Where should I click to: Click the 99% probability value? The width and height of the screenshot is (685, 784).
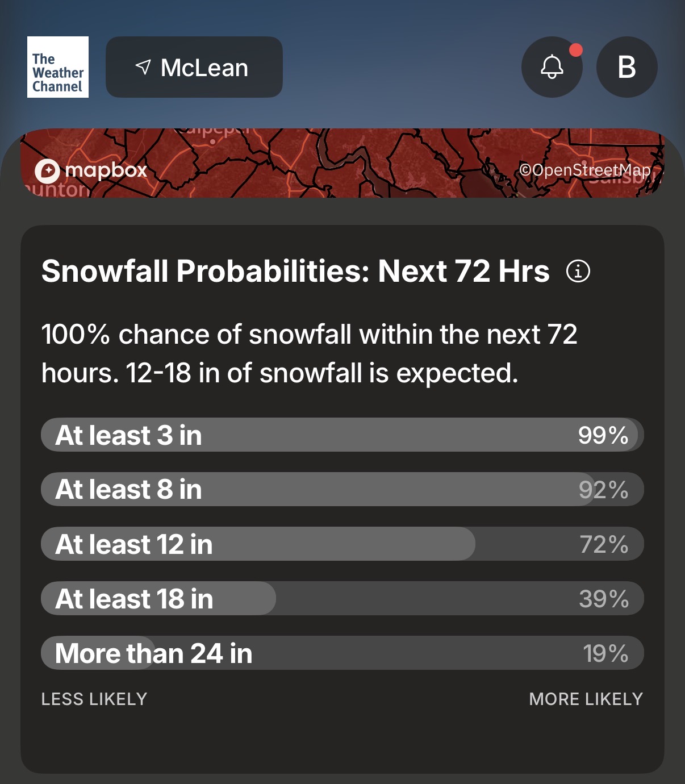coord(603,435)
